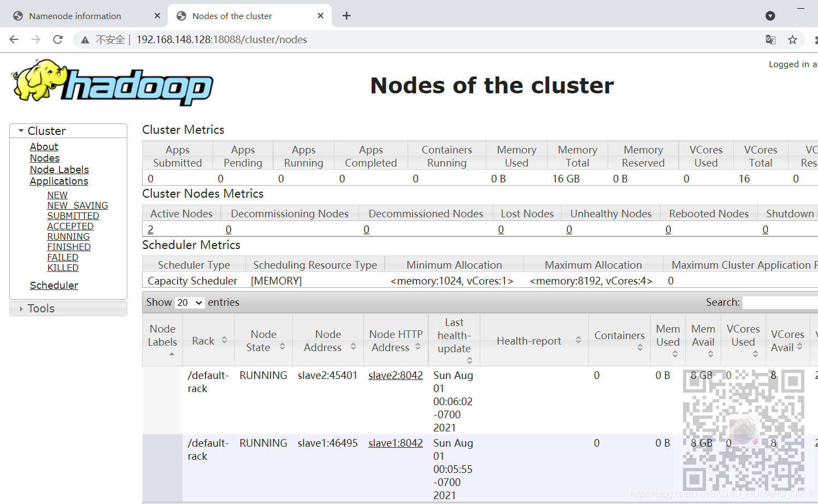Click the Hadoop elephant logo
This screenshot has height=504, width=818.
click(113, 82)
